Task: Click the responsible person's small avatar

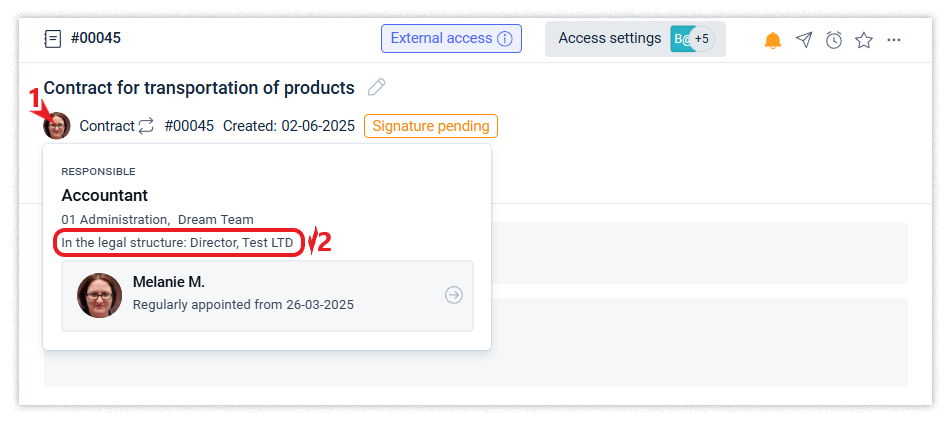Action: click(x=57, y=126)
